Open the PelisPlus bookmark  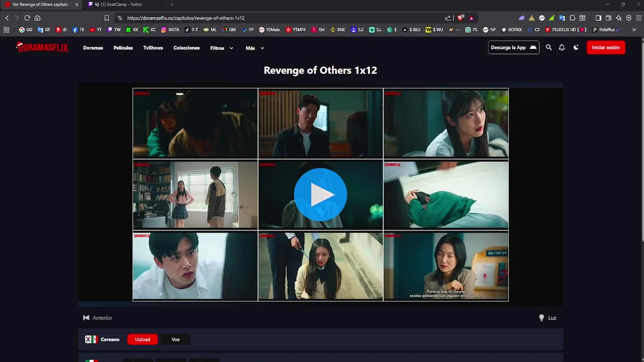606,30
